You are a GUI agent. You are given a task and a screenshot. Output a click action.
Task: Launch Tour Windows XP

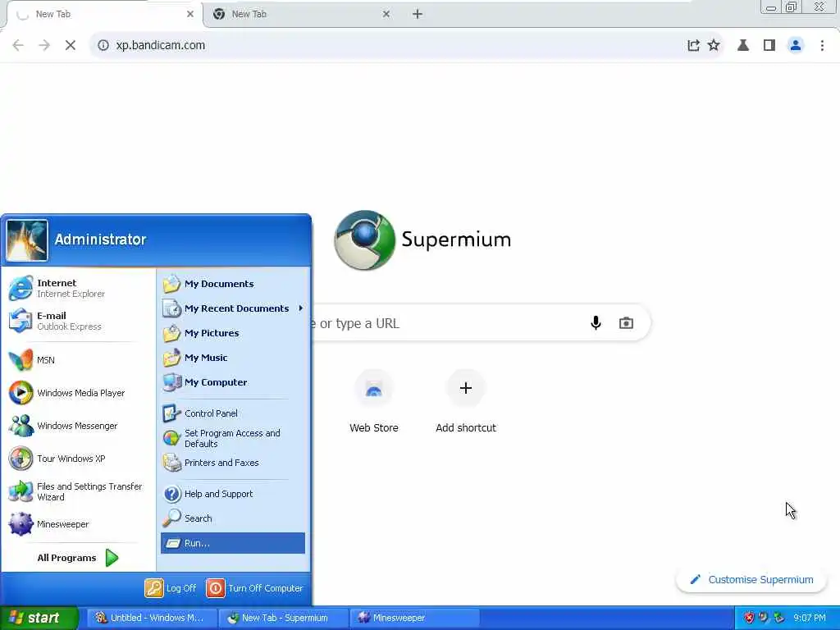78,459
